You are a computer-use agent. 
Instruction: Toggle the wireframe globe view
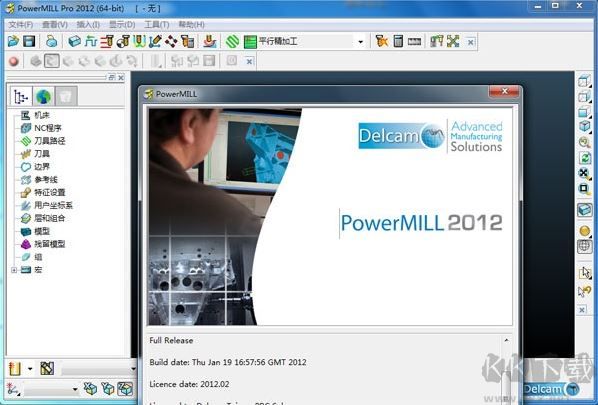tap(584, 246)
